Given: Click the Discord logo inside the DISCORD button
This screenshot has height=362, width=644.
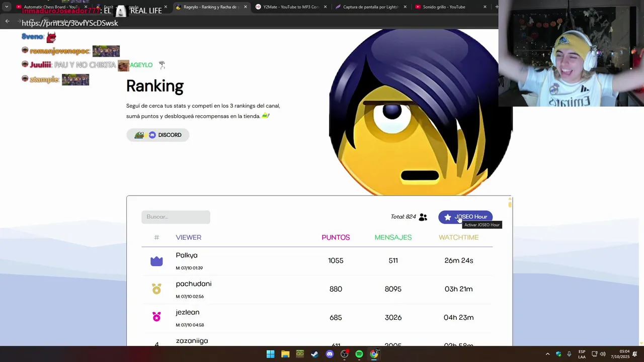Looking at the screenshot, I should 152,135.
